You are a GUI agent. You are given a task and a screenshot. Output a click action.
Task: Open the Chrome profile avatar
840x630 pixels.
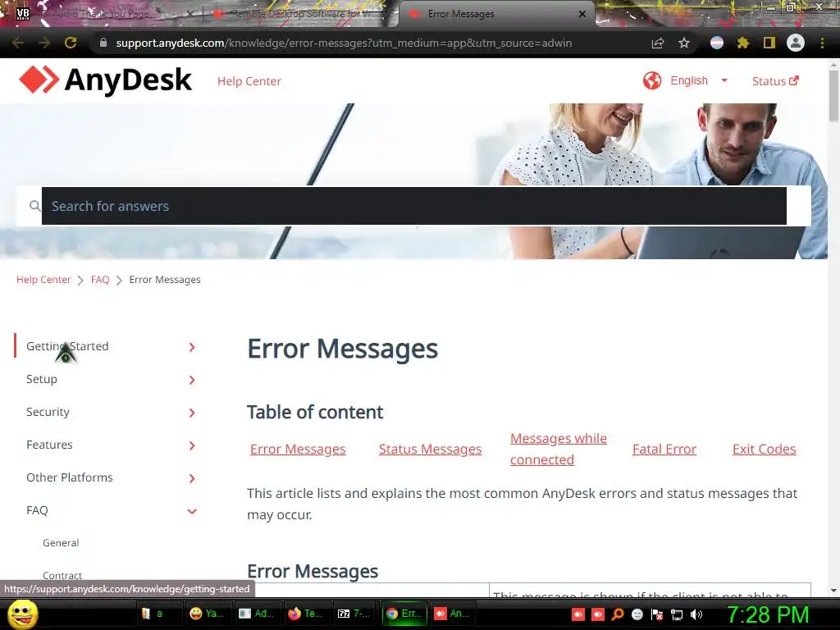point(796,43)
